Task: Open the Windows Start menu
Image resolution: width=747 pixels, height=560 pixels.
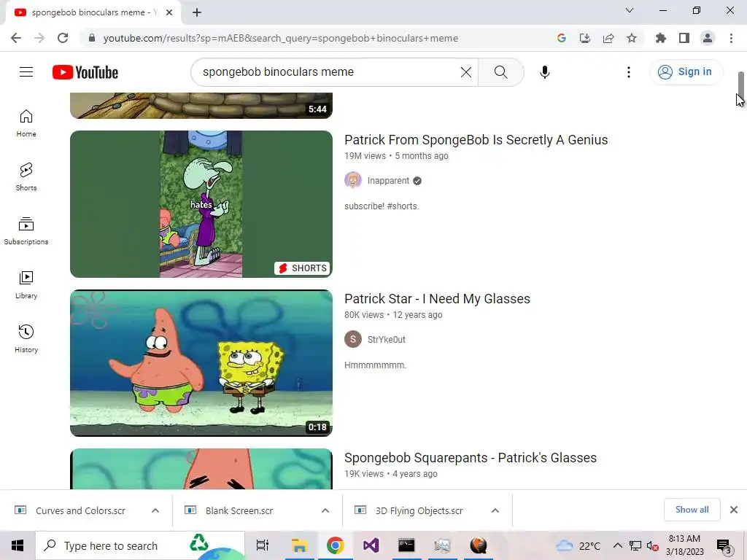Action: [x=18, y=545]
